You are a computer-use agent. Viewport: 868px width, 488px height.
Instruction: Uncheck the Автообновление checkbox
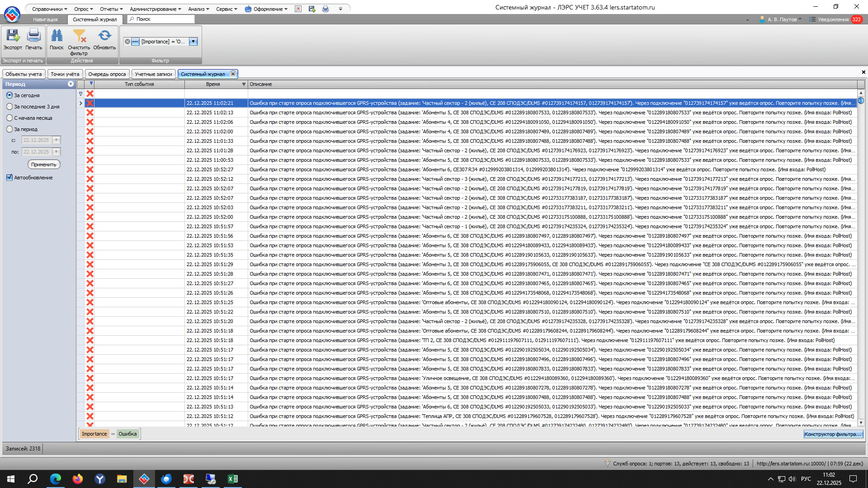click(x=9, y=178)
